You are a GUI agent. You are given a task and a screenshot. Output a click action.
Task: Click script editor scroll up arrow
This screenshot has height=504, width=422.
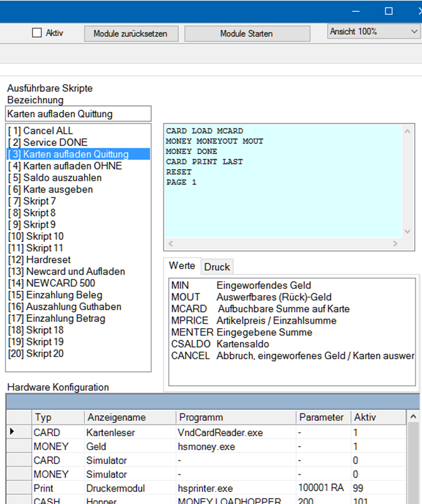click(408, 131)
